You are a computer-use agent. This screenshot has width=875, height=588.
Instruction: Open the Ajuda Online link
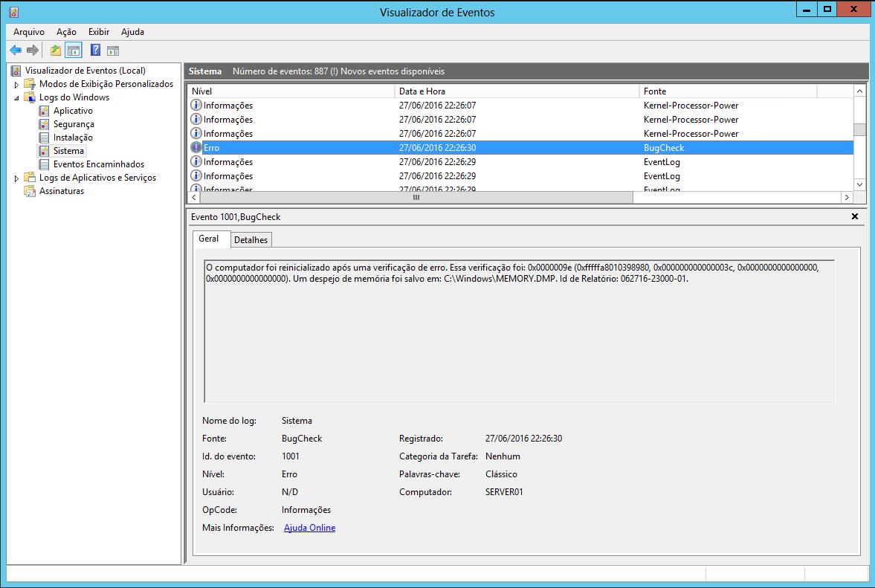309,528
